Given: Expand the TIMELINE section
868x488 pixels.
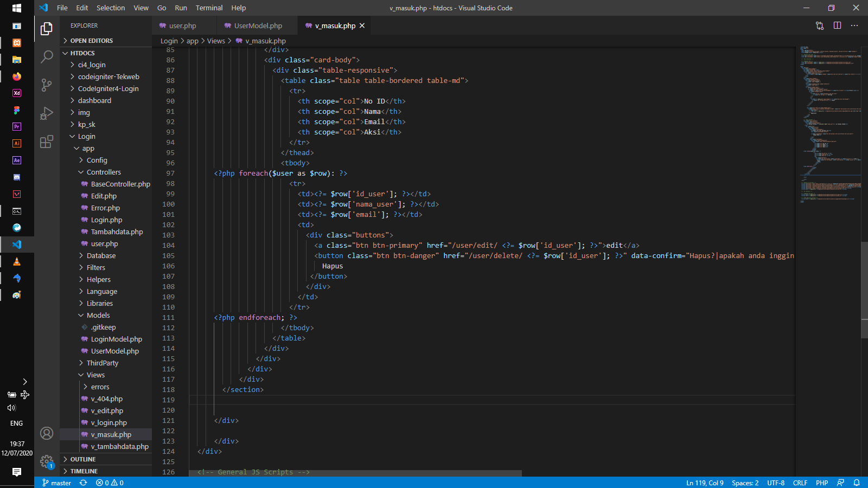Looking at the screenshot, I should tap(106, 471).
